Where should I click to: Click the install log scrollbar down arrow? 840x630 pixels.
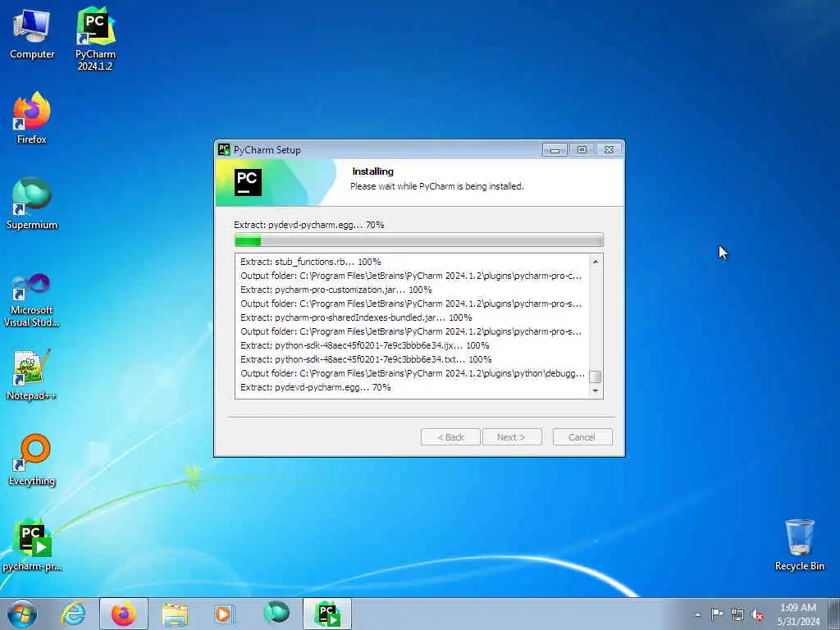tap(596, 391)
